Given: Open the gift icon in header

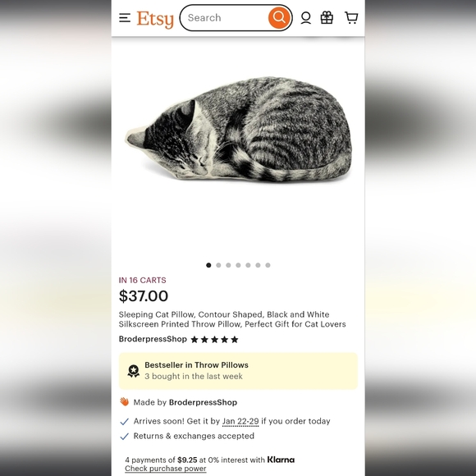Looking at the screenshot, I should (x=327, y=17).
